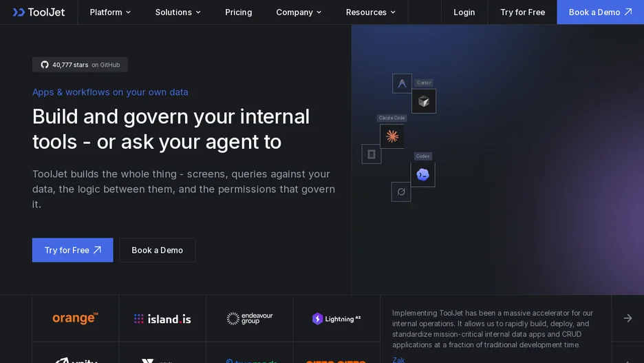Click the Codex label tag
Viewport: 644px width, 363px height.
tap(422, 156)
